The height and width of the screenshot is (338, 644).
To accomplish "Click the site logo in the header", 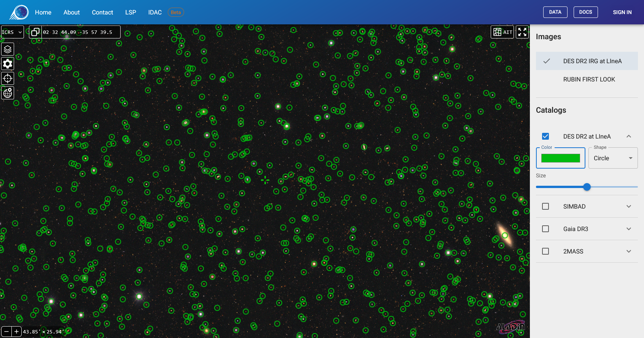I will pos(19,12).
